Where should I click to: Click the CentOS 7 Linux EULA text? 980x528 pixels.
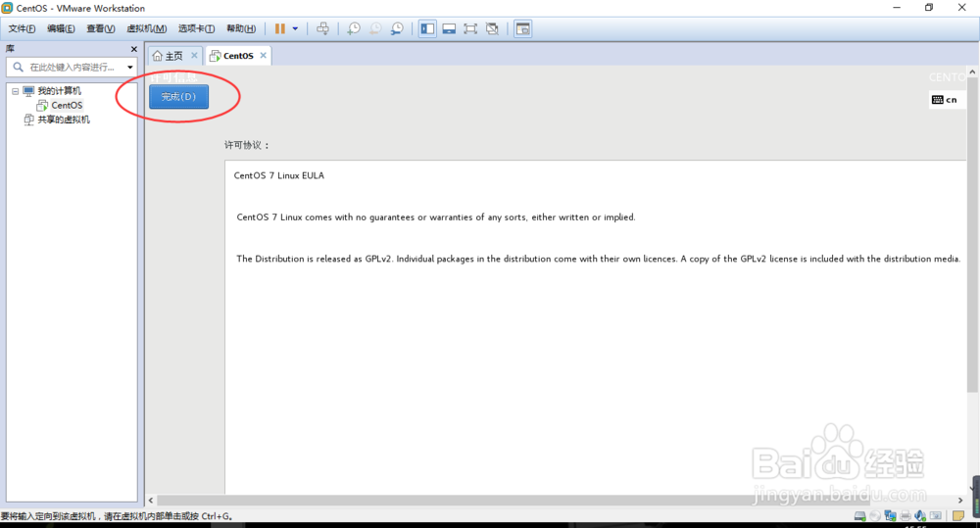click(x=278, y=175)
